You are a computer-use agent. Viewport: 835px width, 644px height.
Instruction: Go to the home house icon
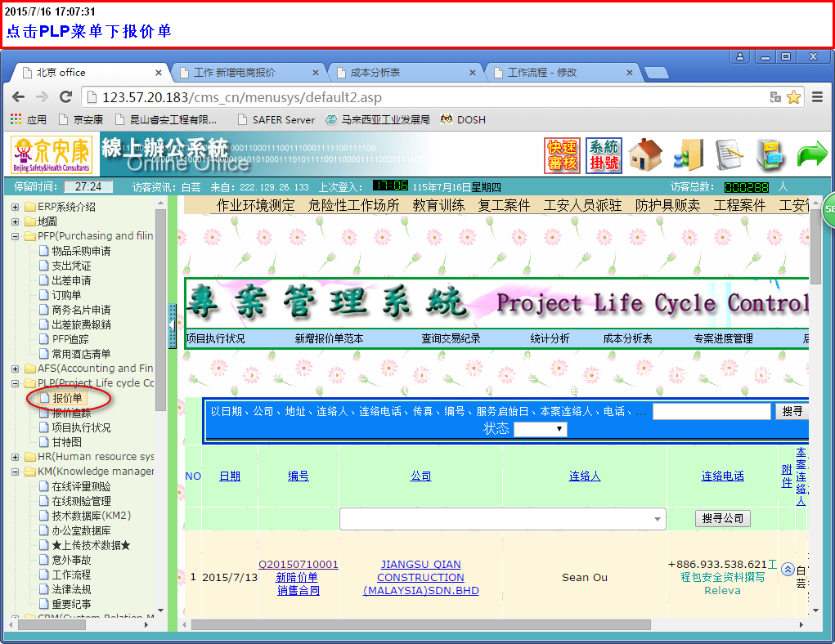645,155
